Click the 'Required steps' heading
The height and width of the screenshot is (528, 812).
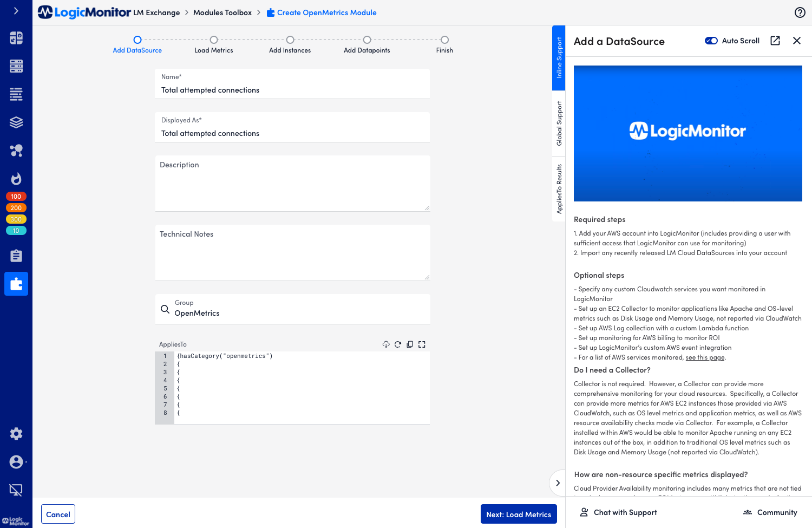coord(600,219)
